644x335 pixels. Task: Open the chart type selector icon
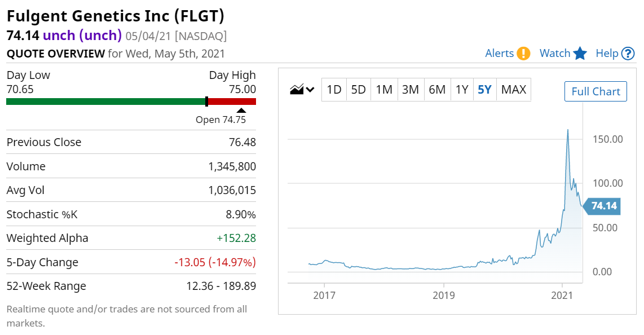(x=302, y=89)
